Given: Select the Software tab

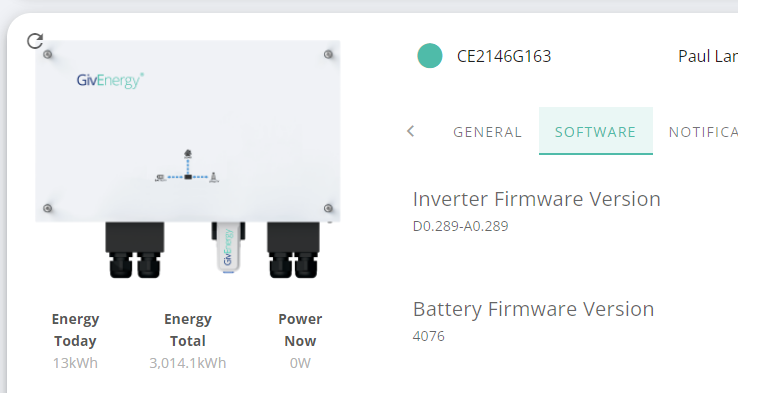Looking at the screenshot, I should click(x=595, y=131).
